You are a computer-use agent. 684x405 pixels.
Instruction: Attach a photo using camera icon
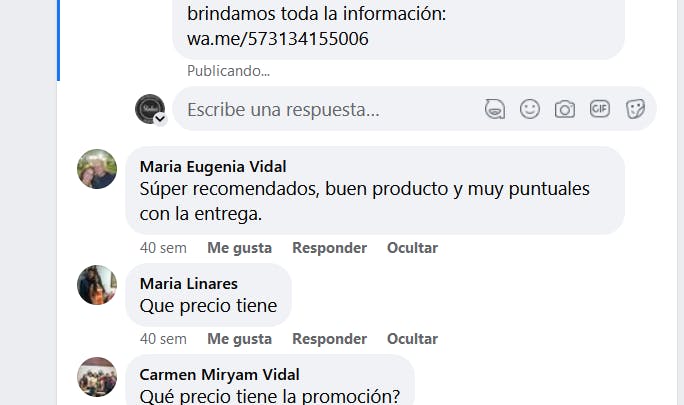click(565, 109)
